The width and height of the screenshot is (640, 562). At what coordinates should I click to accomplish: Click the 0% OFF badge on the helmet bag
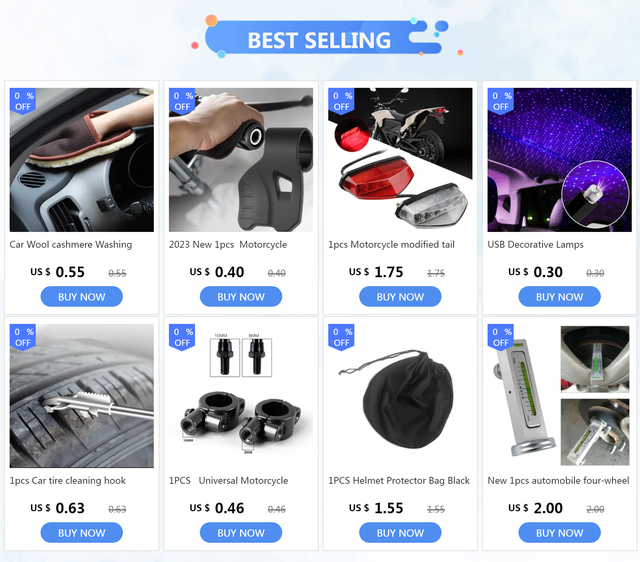coord(341,337)
